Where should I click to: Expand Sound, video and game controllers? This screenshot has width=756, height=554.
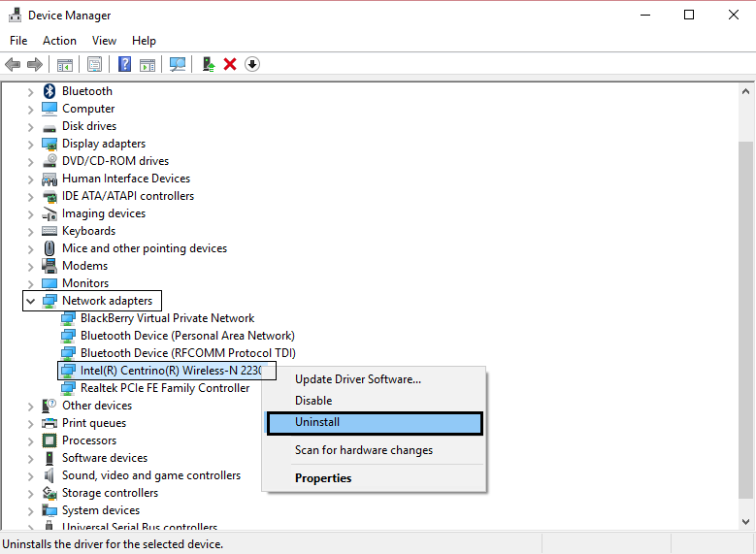tap(30, 475)
